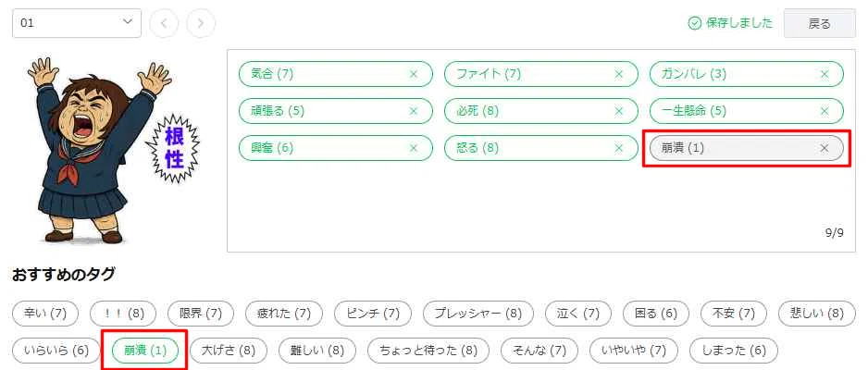Screen dimensions: 868x370
Task: Delete the 崩壊 (1) selected tag
Action: pos(825,148)
